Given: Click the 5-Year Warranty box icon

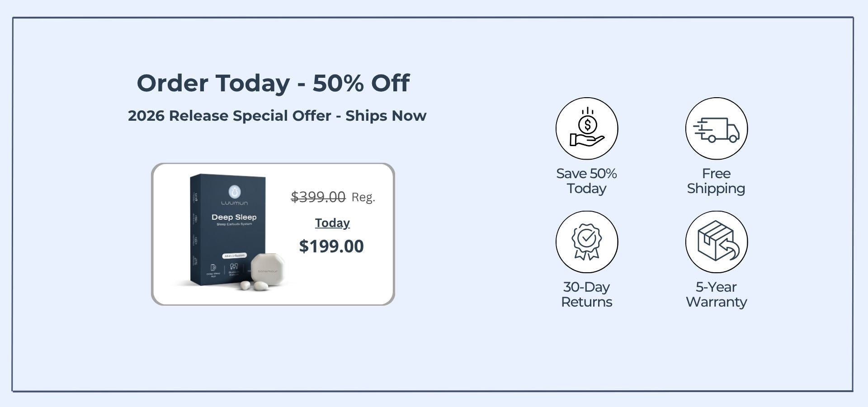Looking at the screenshot, I should click(717, 242).
